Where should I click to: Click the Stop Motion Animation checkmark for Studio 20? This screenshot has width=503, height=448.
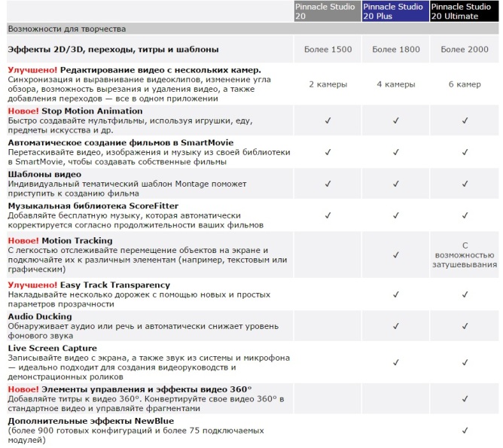[x=328, y=120]
